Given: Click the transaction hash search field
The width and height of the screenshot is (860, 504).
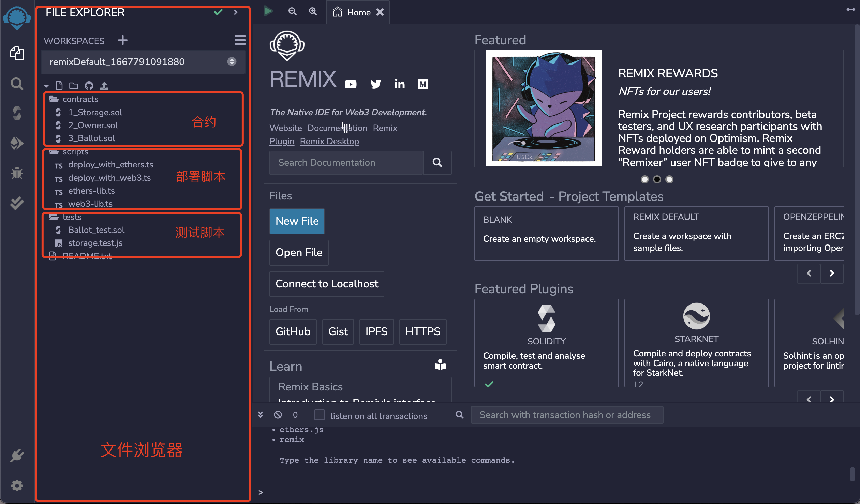Looking at the screenshot, I should [566, 415].
